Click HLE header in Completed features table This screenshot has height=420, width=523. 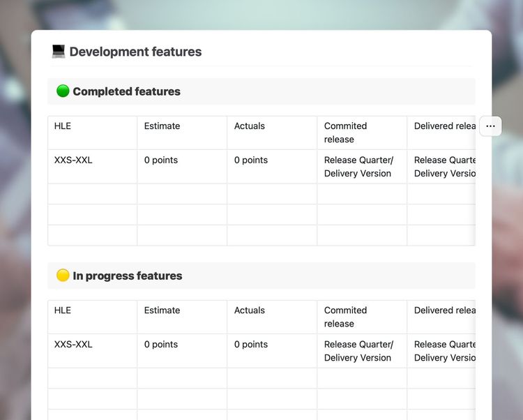[63, 126]
